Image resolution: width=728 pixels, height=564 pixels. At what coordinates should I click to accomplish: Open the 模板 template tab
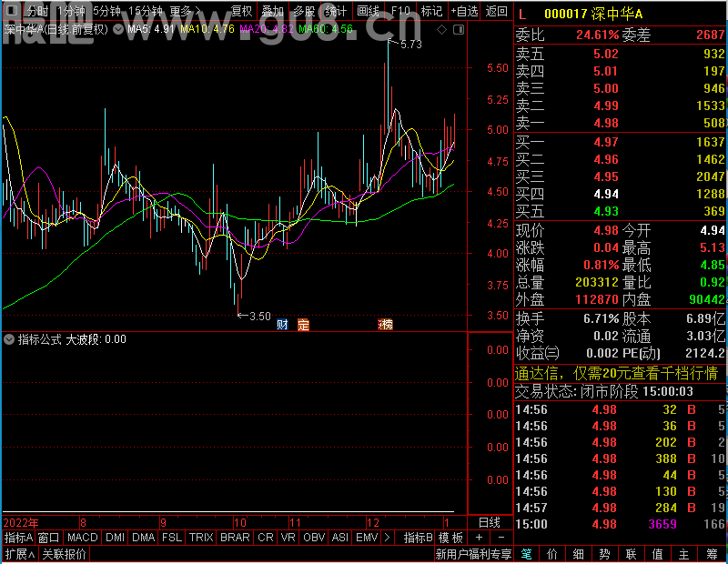click(x=450, y=538)
